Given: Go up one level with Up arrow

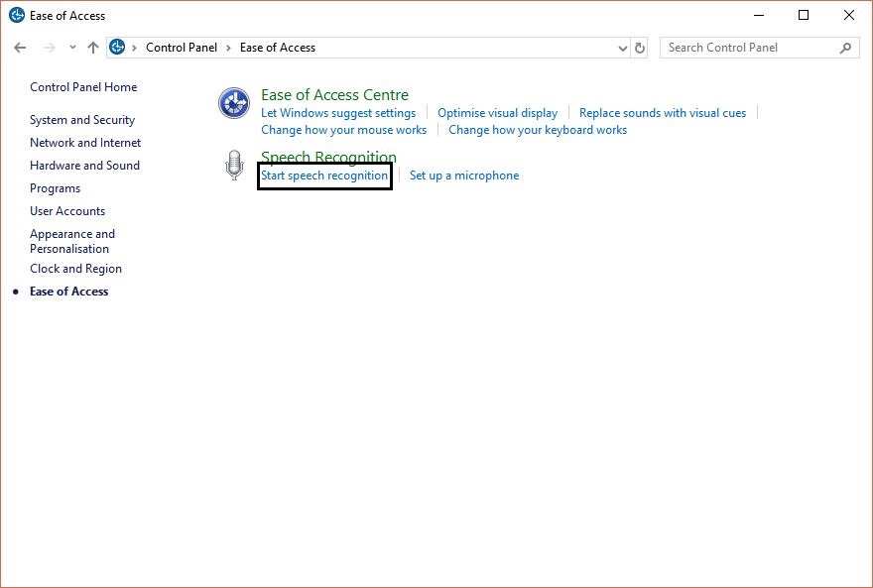Looking at the screenshot, I should tap(93, 48).
